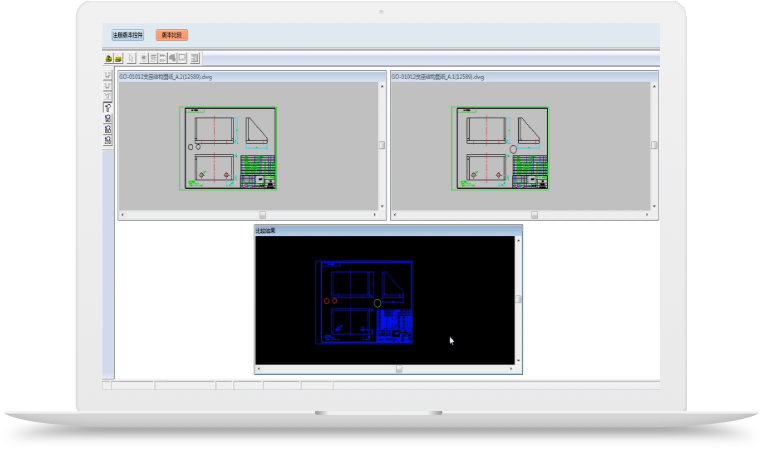Click comparison pane's horizontal scrollbar thumb
Viewport: 763px width, 449px height.
click(x=398, y=369)
